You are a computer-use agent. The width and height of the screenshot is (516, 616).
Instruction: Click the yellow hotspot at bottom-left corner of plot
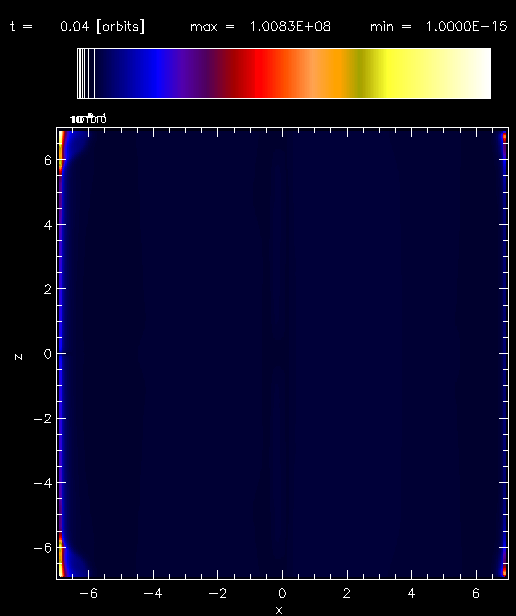61,556
